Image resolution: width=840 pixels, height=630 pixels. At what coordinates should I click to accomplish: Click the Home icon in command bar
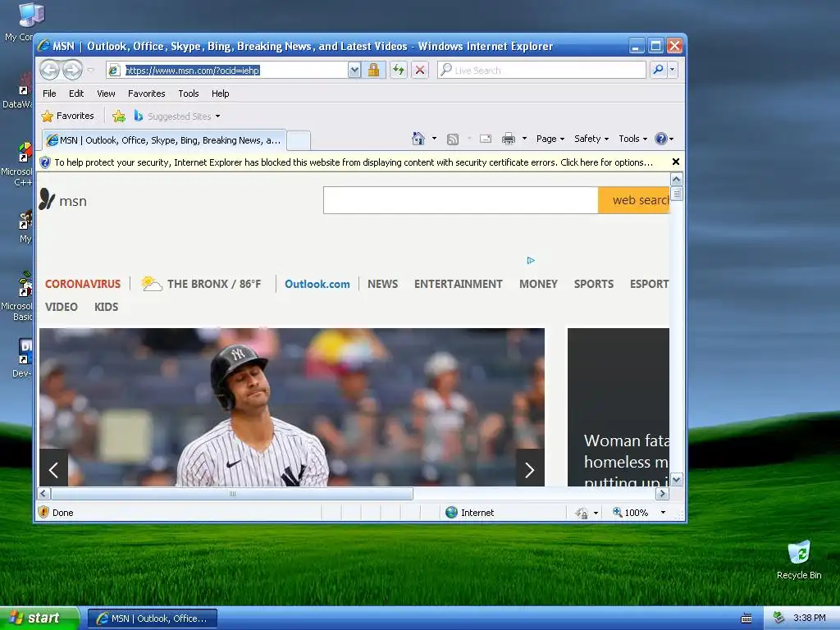(x=418, y=139)
